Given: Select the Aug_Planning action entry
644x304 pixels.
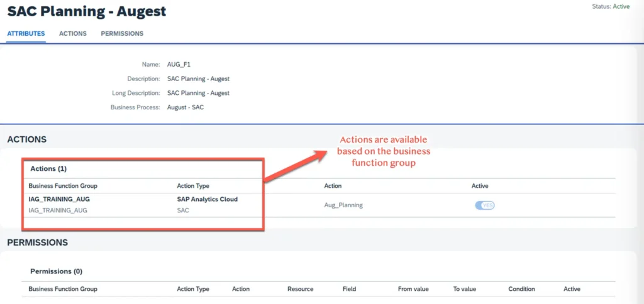Looking at the screenshot, I should (343, 205).
